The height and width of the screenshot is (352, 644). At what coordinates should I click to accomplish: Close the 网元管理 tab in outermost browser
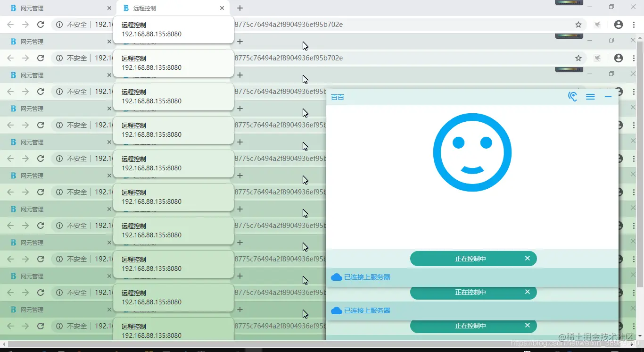[x=109, y=8]
